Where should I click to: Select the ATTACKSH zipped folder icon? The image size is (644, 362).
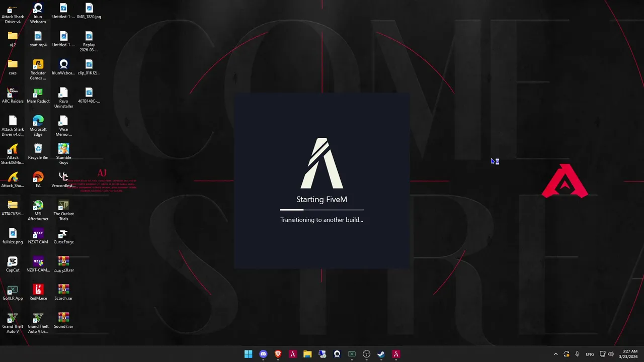pyautogui.click(x=13, y=208)
